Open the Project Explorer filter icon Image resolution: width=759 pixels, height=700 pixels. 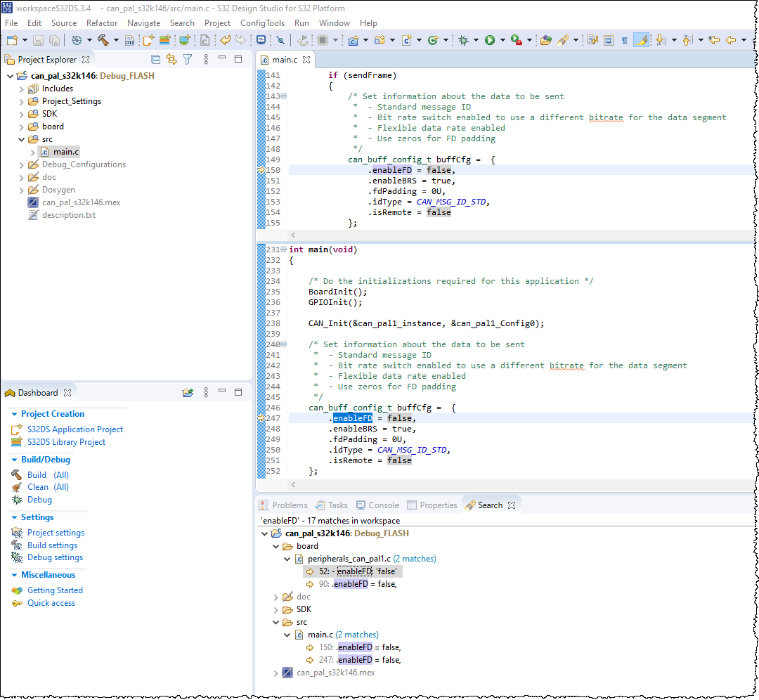click(x=188, y=60)
